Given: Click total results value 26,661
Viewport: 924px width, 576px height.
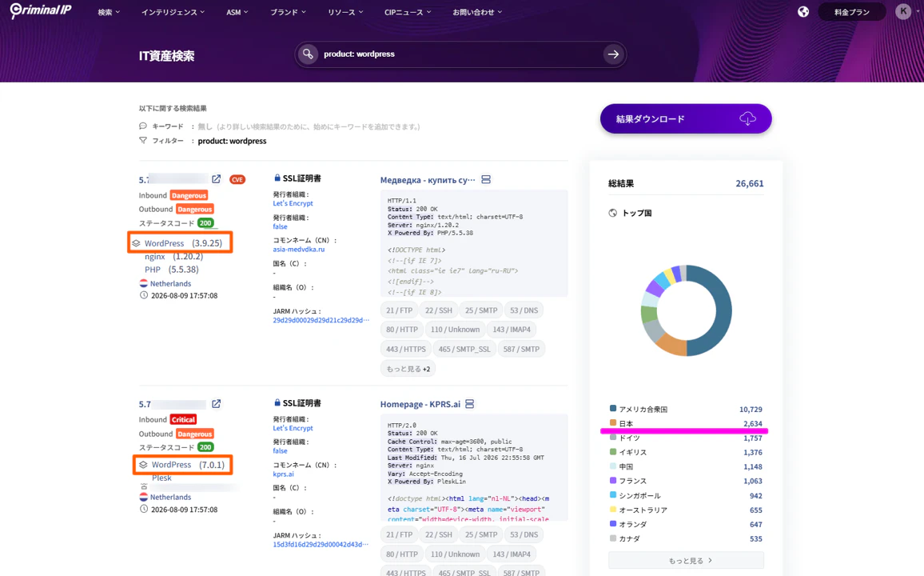Looking at the screenshot, I should tap(749, 183).
